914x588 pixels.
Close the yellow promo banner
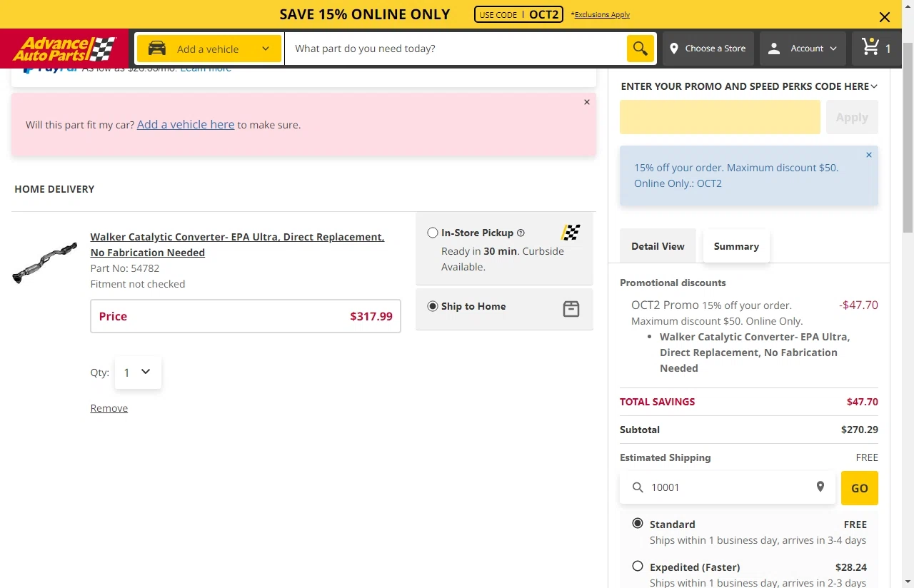885,16
